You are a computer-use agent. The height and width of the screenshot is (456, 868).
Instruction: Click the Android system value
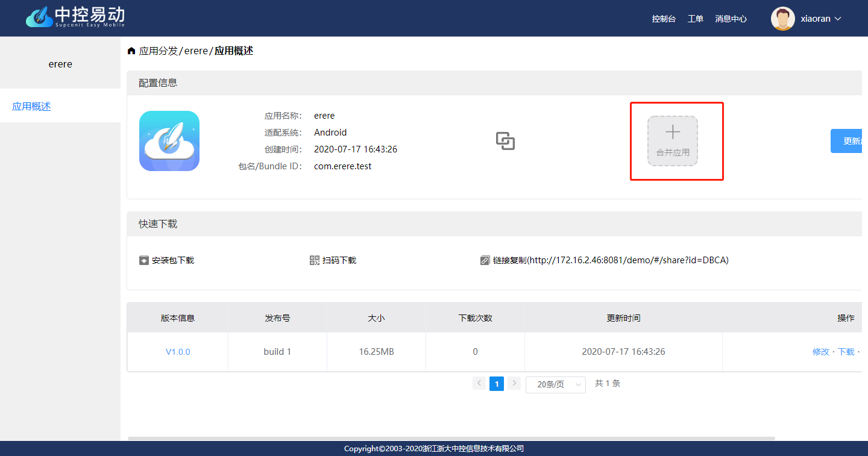(330, 133)
